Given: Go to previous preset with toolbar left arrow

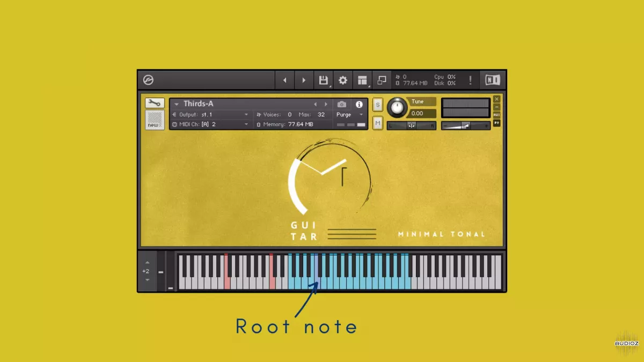Looking at the screenshot, I should pyautogui.click(x=284, y=80).
